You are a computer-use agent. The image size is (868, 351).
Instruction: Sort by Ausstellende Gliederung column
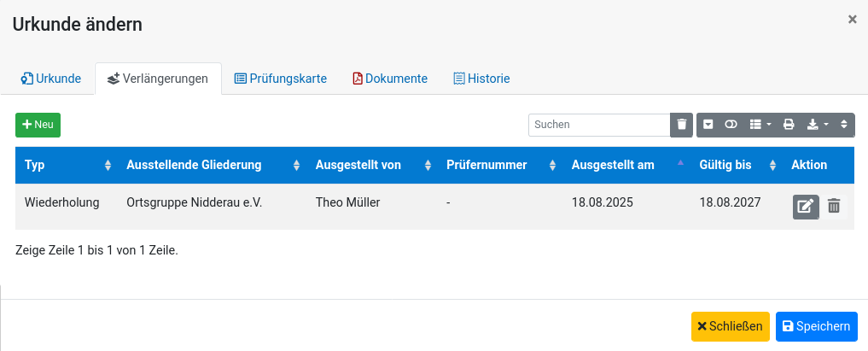212,165
